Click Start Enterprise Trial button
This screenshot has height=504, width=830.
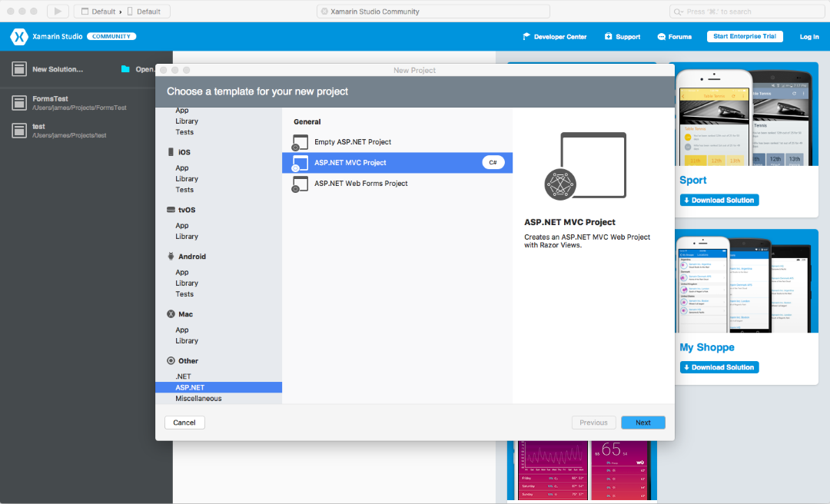tap(745, 37)
